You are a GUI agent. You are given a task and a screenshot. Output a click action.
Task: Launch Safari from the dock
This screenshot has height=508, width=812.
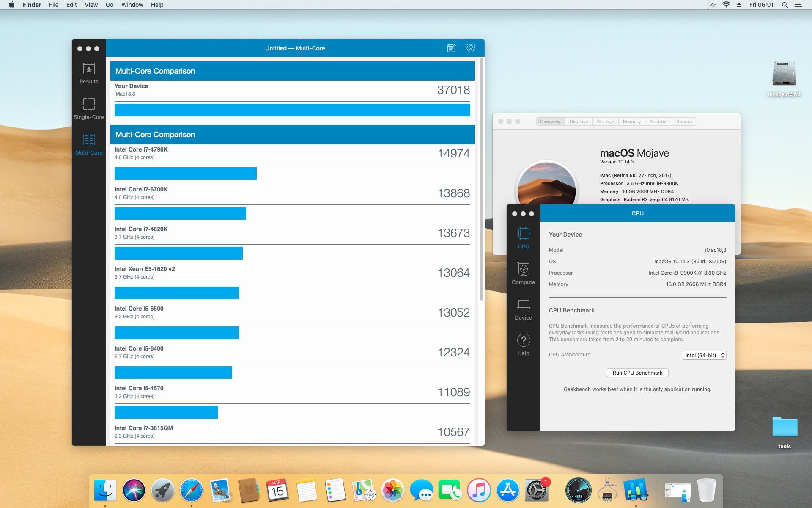tap(191, 491)
